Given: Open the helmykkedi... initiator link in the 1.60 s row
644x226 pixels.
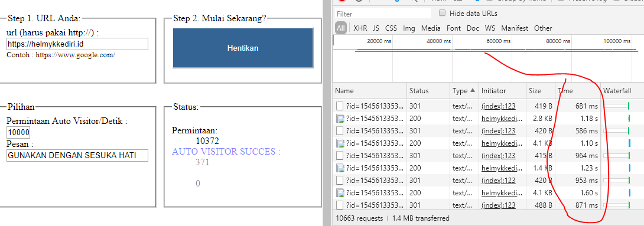Looking at the screenshot, I should point(502,193).
